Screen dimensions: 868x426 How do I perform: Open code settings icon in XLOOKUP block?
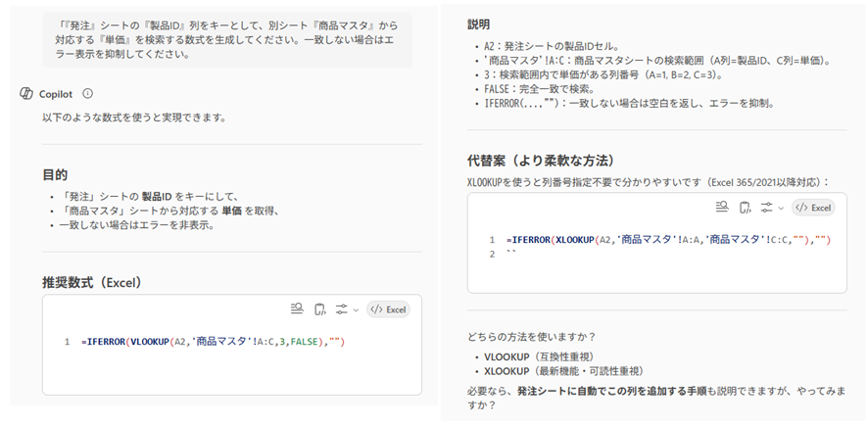coord(767,208)
